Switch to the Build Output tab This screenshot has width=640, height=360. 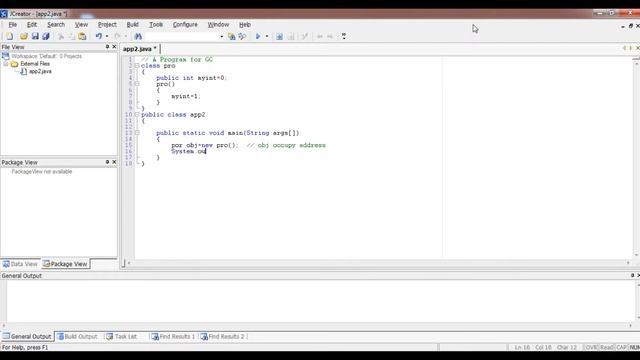77,337
